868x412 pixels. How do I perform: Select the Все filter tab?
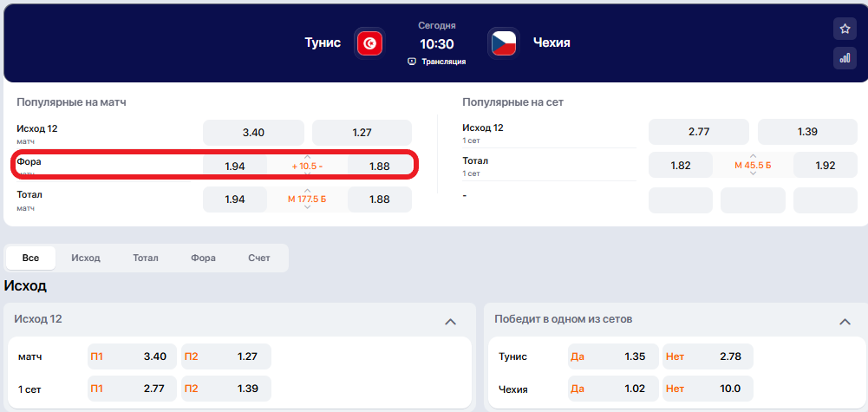(30, 258)
